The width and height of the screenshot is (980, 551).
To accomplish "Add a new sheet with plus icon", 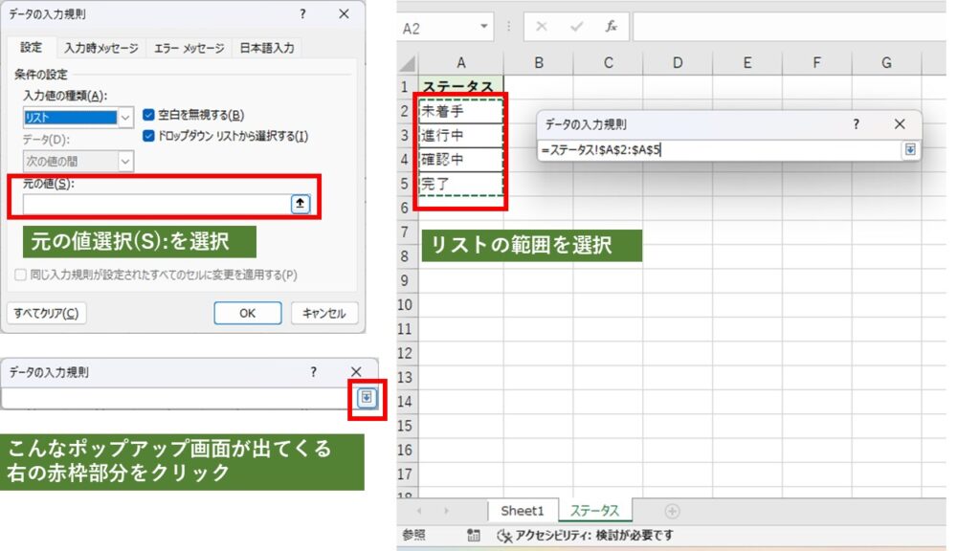I will 672,512.
